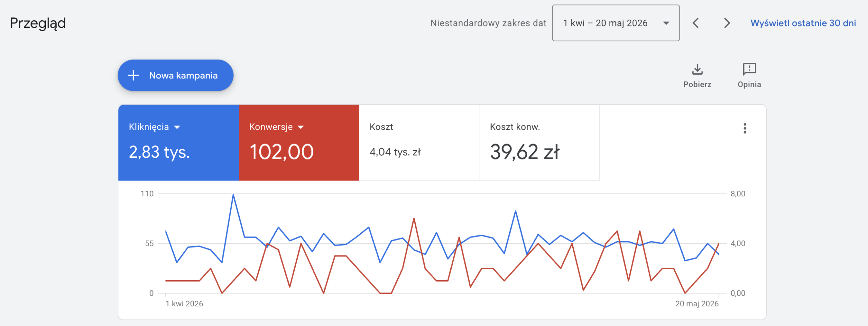Viewport: 868px width, 326px height.
Task: Go to next date range arrow
Action: [x=727, y=23]
